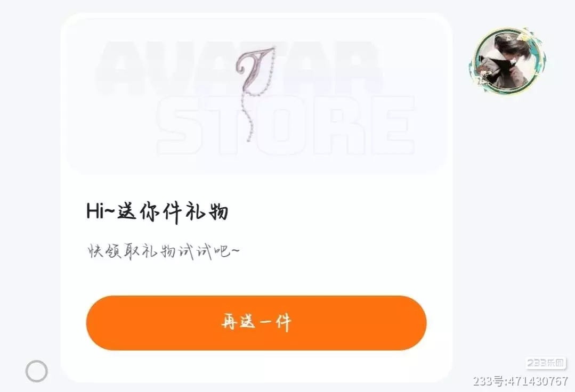Click the 快领取礼物试试吧~ subtitle text

pyautogui.click(x=163, y=252)
